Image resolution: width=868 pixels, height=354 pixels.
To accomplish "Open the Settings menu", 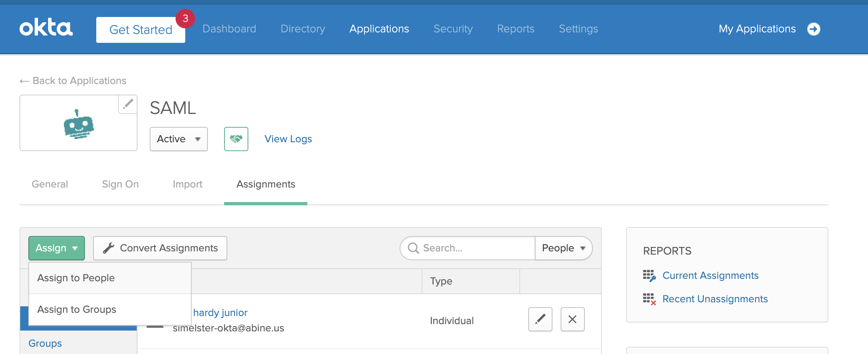I will pos(578,29).
